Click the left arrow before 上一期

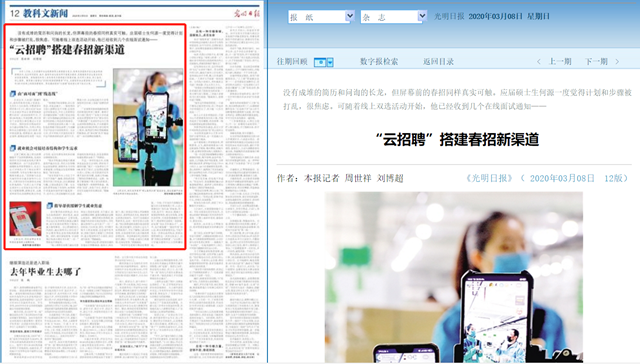click(539, 62)
